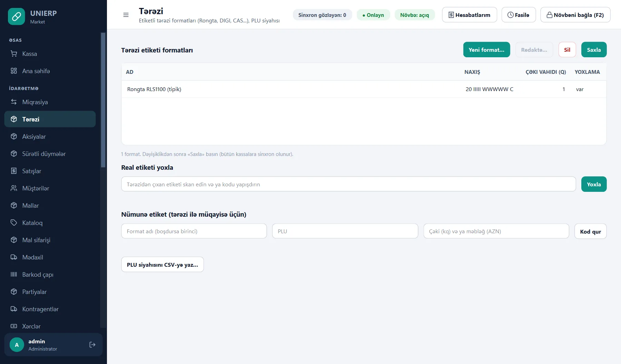Image resolution: width=621 pixels, height=364 pixels.
Task: Click the Aksiyalar box icon
Action: point(14,137)
